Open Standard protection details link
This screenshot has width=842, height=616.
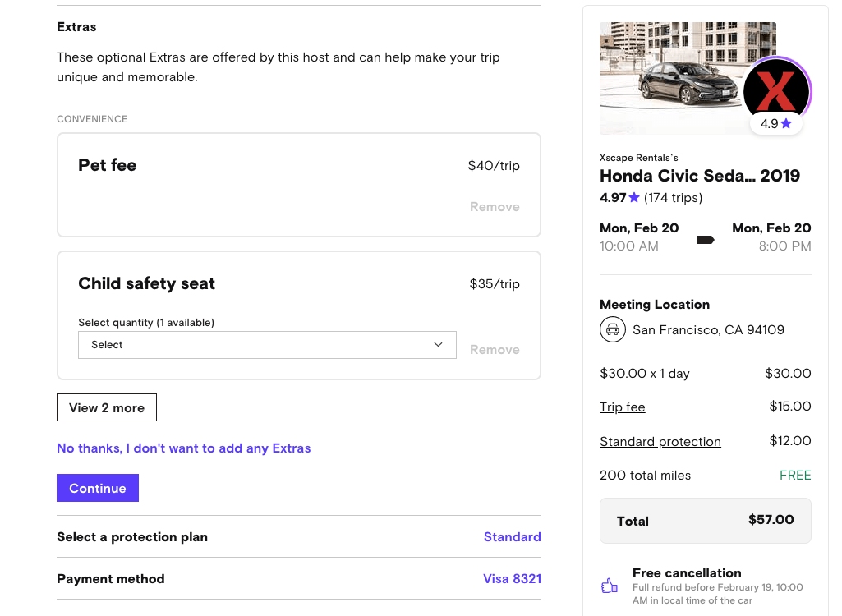(x=660, y=442)
